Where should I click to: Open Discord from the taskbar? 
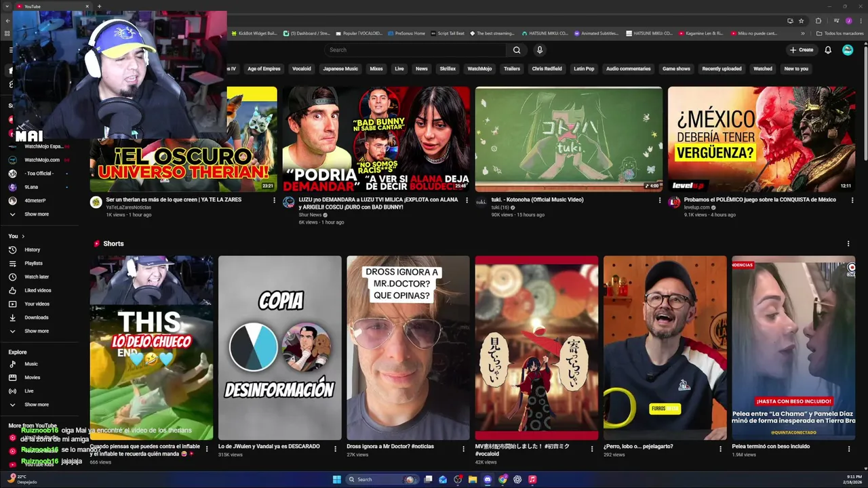tap(488, 479)
